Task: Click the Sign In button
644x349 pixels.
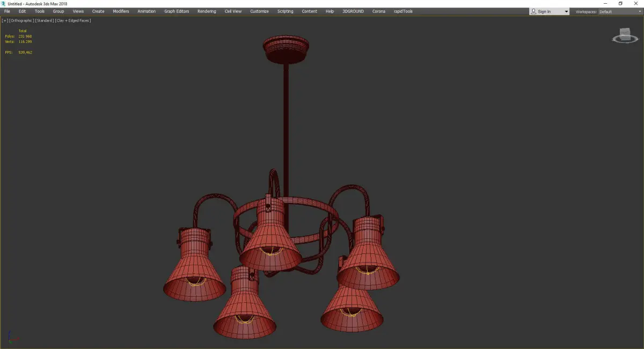Action: pyautogui.click(x=544, y=11)
